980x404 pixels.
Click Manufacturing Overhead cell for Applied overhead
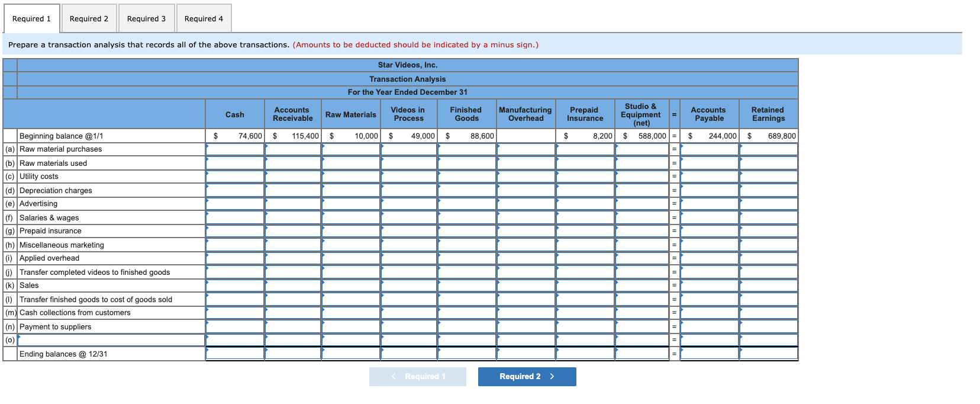tap(526, 258)
